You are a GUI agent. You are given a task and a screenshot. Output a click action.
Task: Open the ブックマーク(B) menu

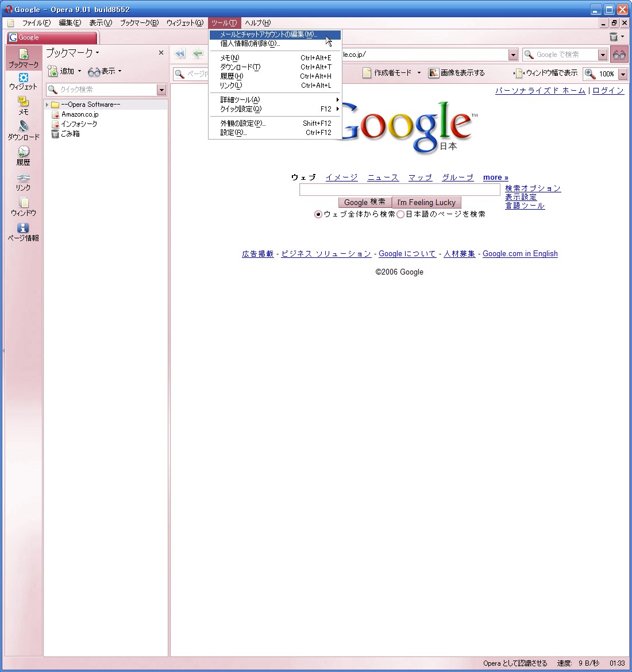[x=139, y=23]
